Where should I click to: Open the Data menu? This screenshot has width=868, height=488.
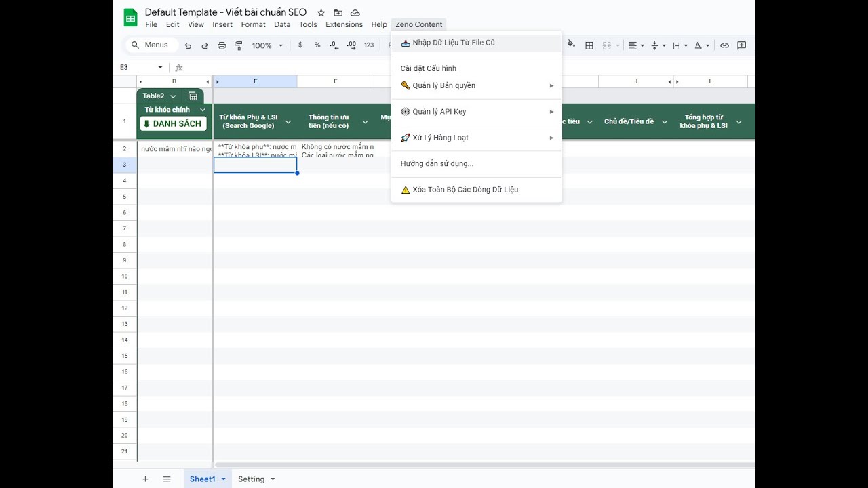(x=282, y=24)
